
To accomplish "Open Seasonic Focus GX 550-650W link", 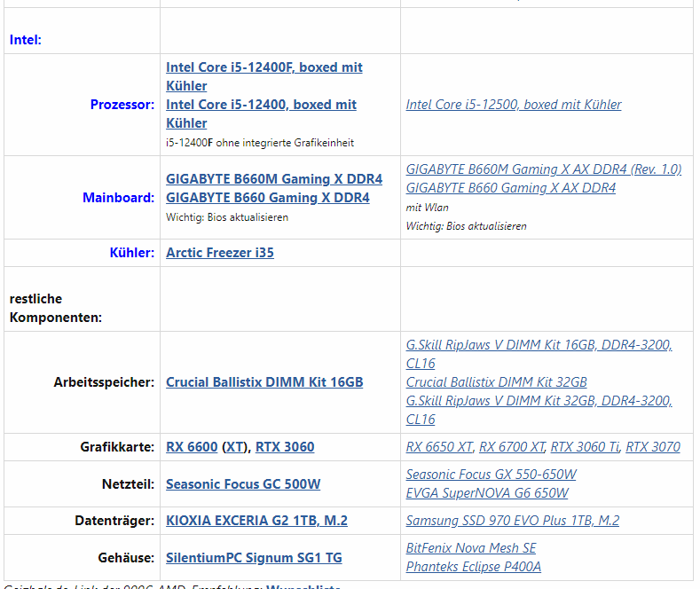I will pyautogui.click(x=492, y=475).
